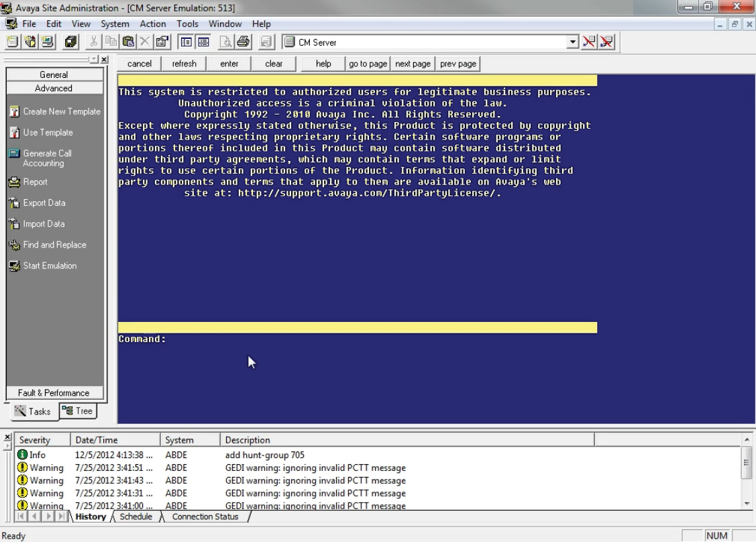
Task: Click the Command input line
Action: (358, 339)
